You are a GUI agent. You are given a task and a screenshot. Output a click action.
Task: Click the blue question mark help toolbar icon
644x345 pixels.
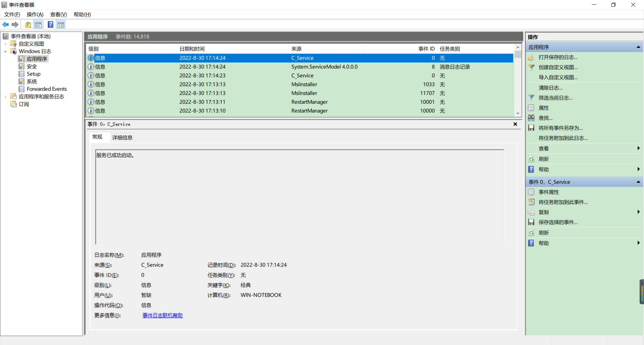click(x=50, y=24)
